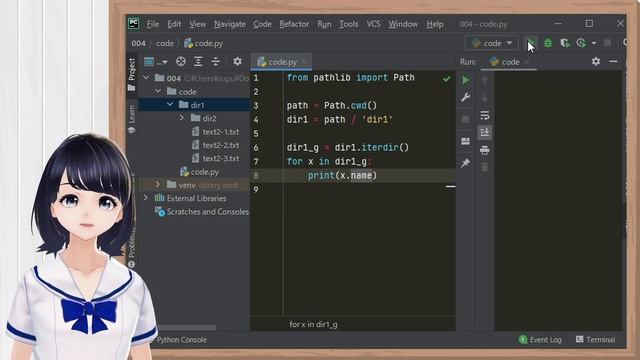Click the Stop square in the top toolbar
Viewport: 640px width, 360px height.
(607, 43)
